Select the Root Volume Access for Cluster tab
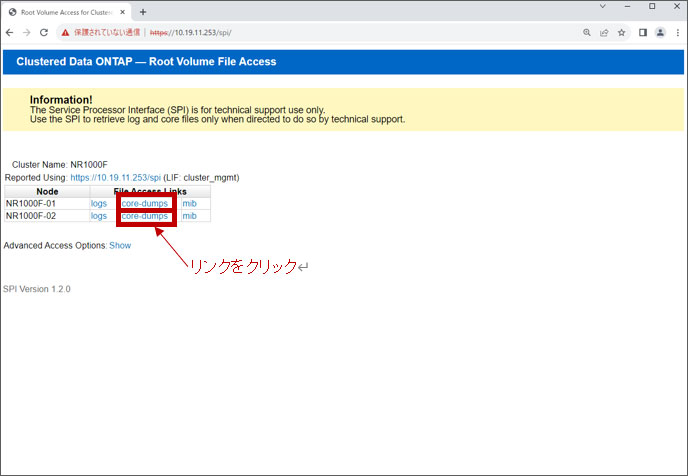 pos(66,12)
